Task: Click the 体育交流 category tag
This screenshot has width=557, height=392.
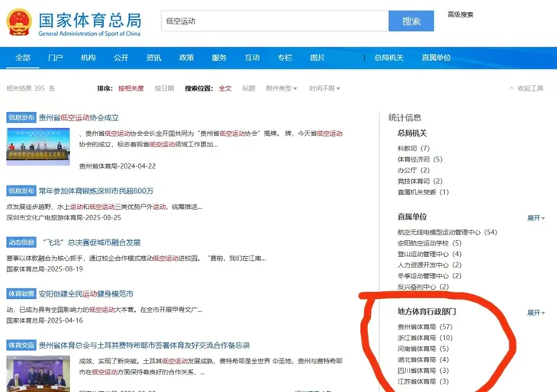Action: (x=21, y=345)
